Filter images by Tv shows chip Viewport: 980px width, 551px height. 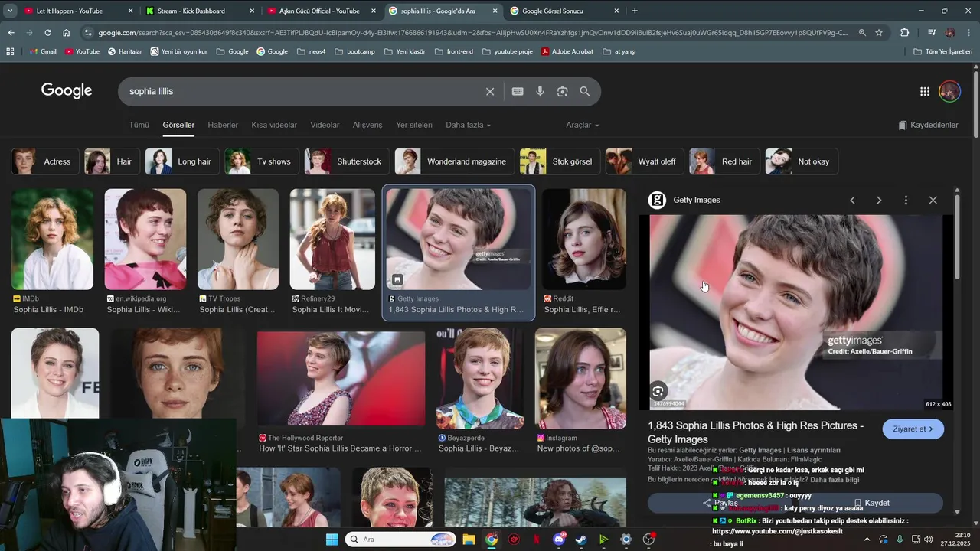click(x=261, y=161)
